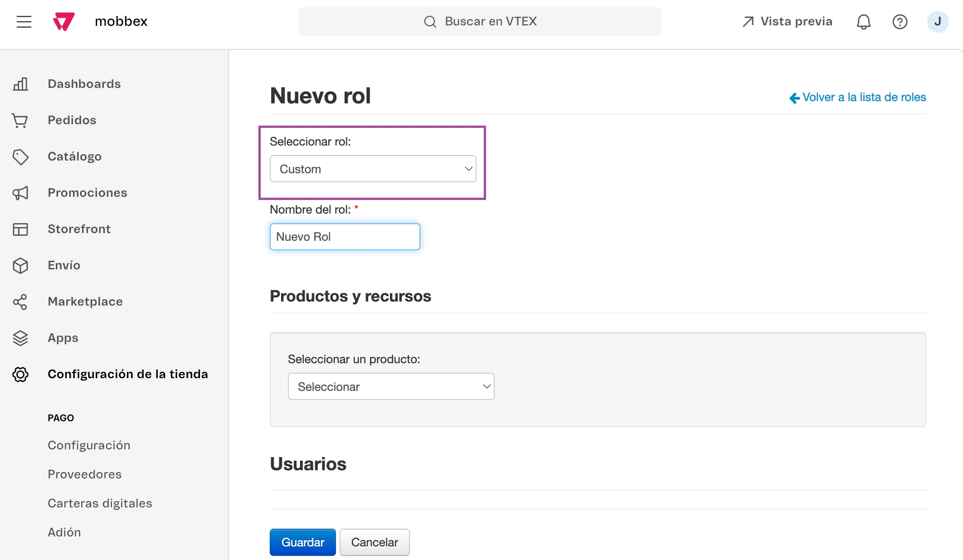Open the help question mark icon
The image size is (963, 560).
900,21
